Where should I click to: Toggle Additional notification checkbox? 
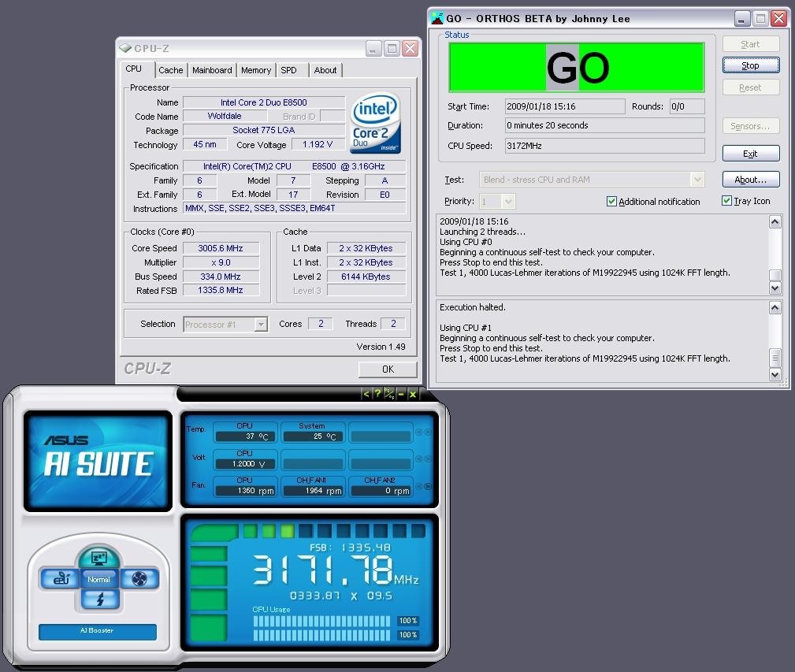click(x=611, y=201)
